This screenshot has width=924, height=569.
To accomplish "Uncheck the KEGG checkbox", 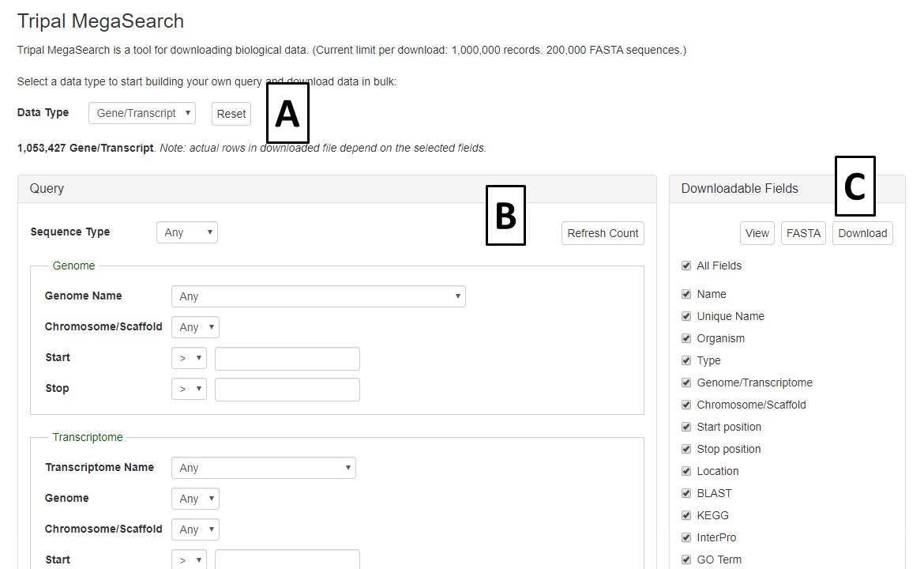I will coord(686,514).
